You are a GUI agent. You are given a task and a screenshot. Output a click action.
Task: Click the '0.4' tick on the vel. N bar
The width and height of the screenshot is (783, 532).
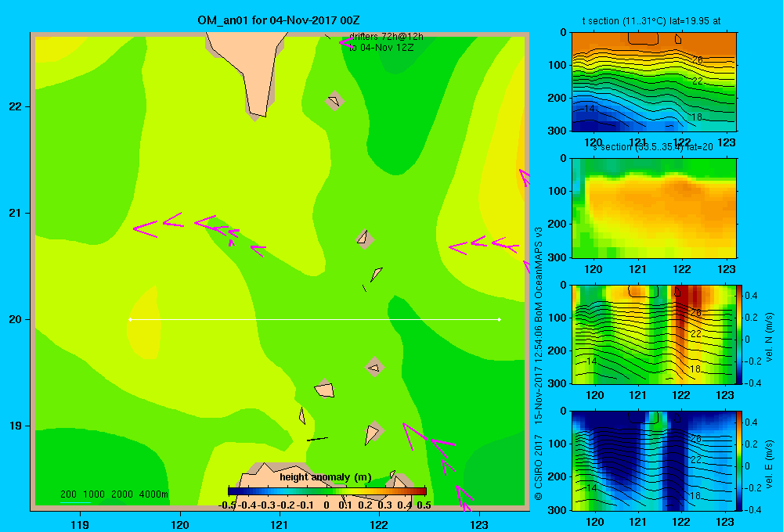pyautogui.click(x=751, y=296)
